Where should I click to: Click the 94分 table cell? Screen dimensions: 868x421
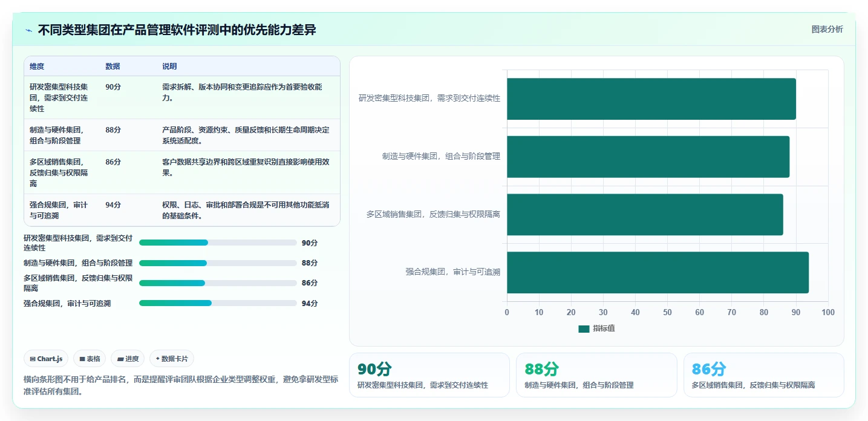(x=113, y=205)
